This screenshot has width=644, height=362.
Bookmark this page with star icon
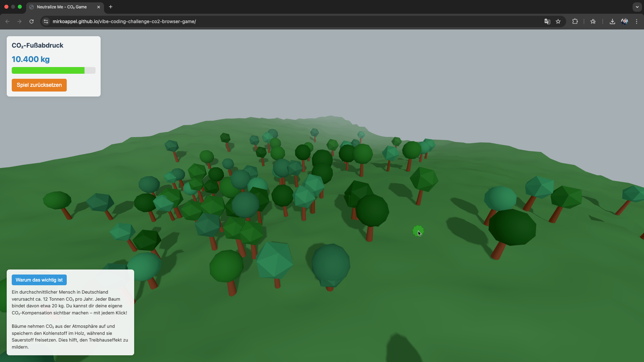coord(558,21)
